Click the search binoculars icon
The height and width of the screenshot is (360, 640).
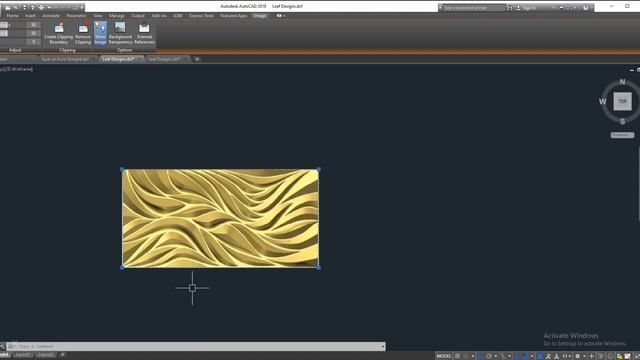click(510, 8)
